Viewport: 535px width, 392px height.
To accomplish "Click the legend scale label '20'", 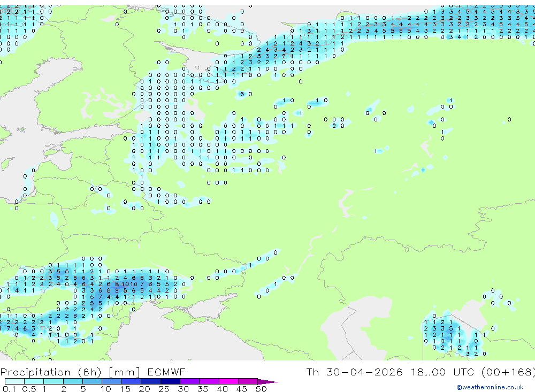I will 144,389.
